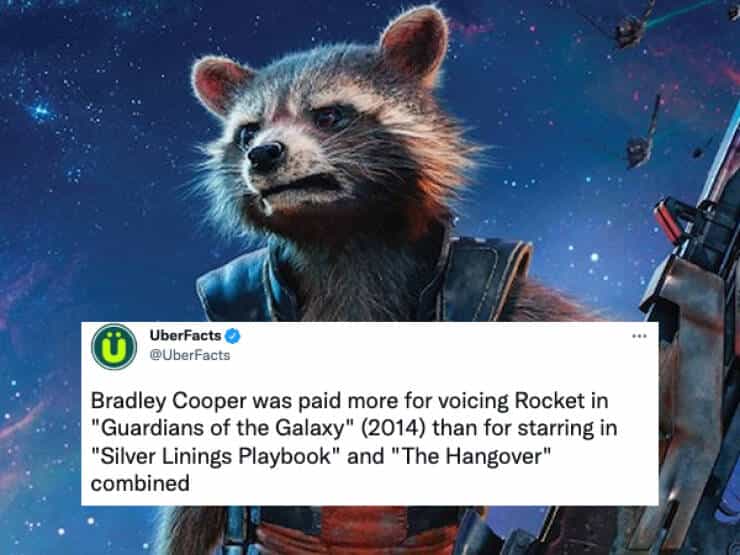Click Rocket's pink inner ear on the left side
The width and height of the screenshot is (740, 555).
tap(219, 84)
